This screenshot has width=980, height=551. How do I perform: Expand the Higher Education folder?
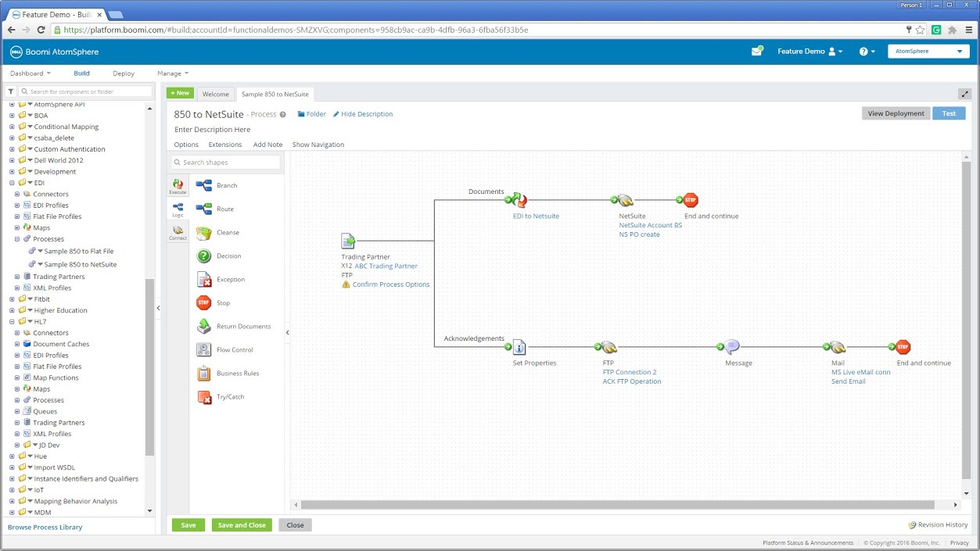pyautogui.click(x=12, y=310)
